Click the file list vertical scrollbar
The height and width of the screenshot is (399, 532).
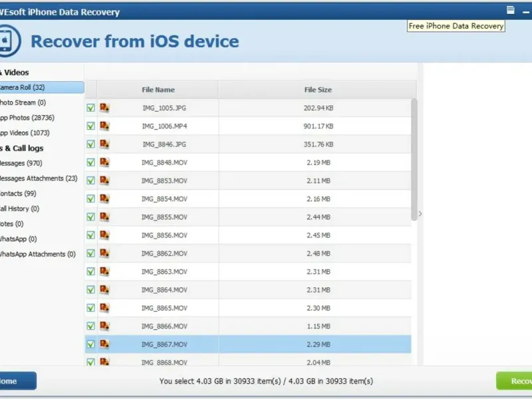tap(414, 160)
